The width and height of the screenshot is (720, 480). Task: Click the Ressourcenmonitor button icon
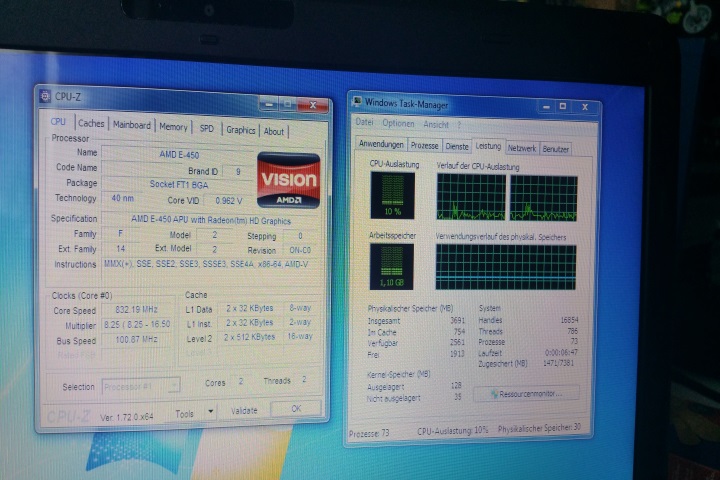494,394
